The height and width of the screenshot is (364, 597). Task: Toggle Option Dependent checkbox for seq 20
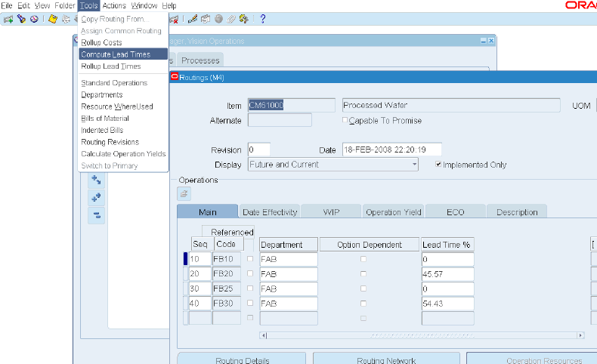363,274
